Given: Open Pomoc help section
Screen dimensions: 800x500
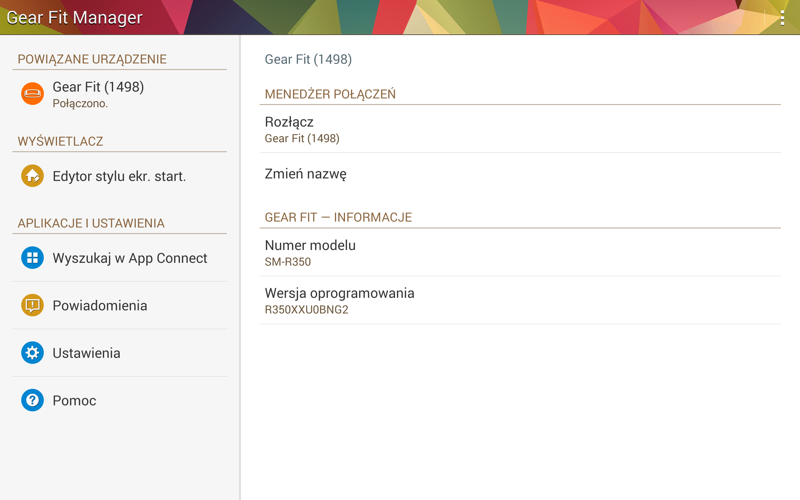Looking at the screenshot, I should 74,400.
